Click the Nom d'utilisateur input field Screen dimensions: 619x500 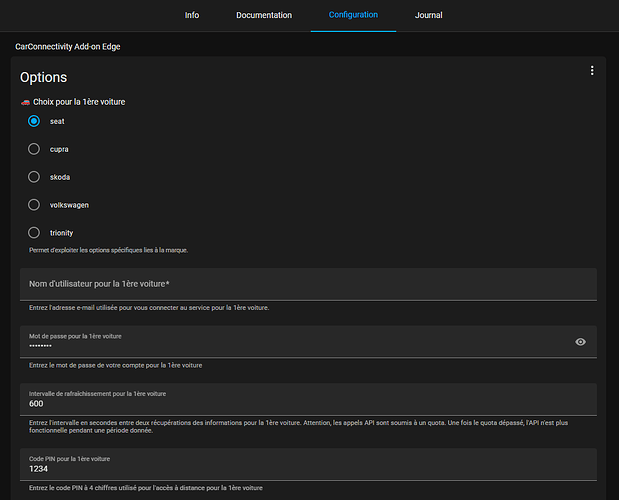[x=308, y=284]
